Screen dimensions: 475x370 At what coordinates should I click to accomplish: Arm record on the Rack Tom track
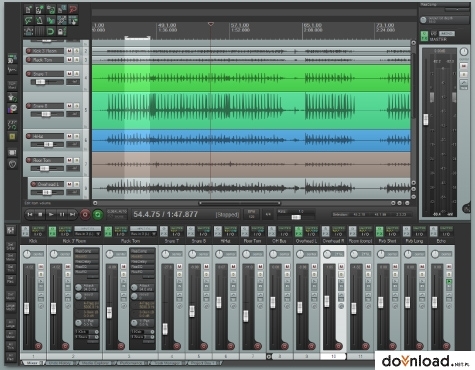tap(29, 60)
